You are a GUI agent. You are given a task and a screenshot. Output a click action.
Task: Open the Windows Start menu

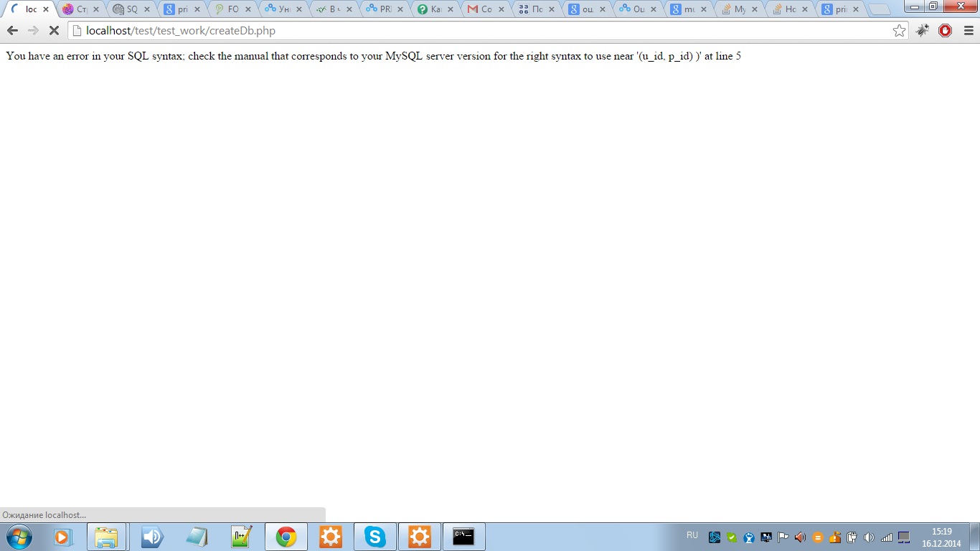[19, 537]
